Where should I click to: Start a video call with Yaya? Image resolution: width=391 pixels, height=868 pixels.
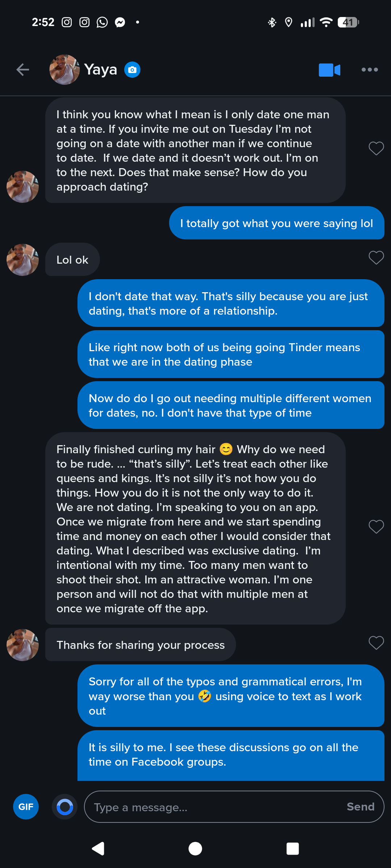pos(329,70)
